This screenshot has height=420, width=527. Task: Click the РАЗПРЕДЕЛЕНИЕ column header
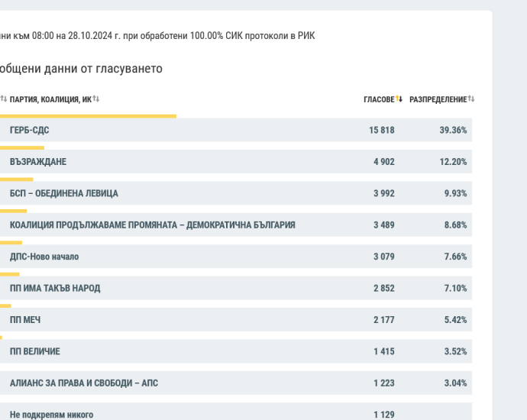point(438,99)
